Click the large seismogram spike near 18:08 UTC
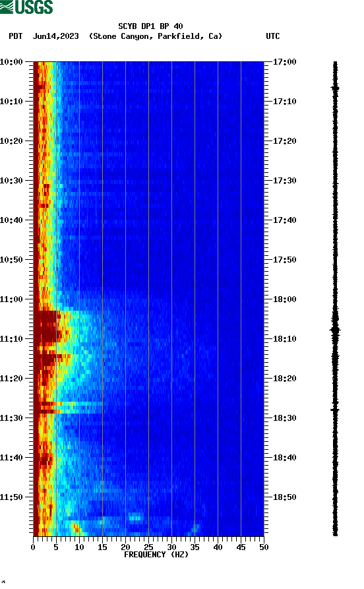This screenshot has width=364, height=589. click(x=335, y=330)
